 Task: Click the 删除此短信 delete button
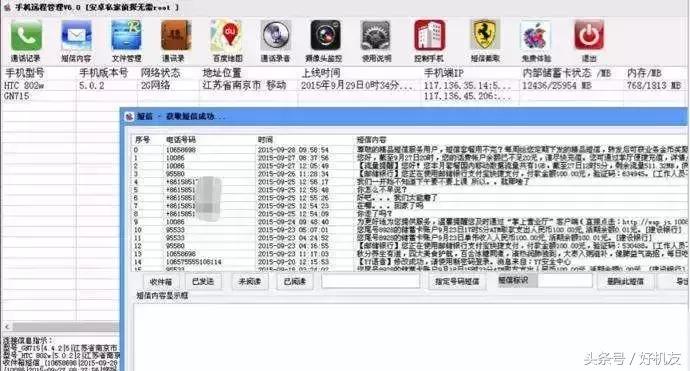tap(625, 282)
